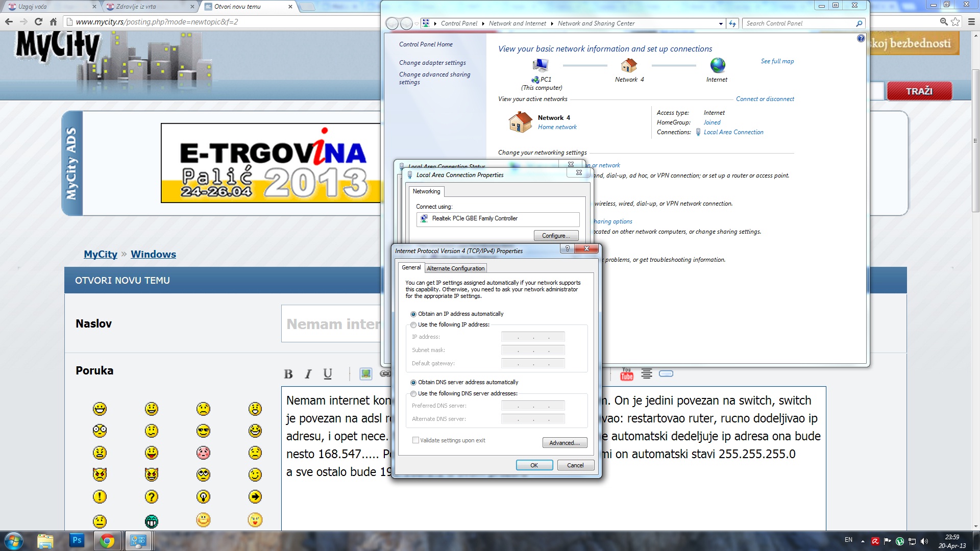Click the Italic formatting icon

coord(308,374)
